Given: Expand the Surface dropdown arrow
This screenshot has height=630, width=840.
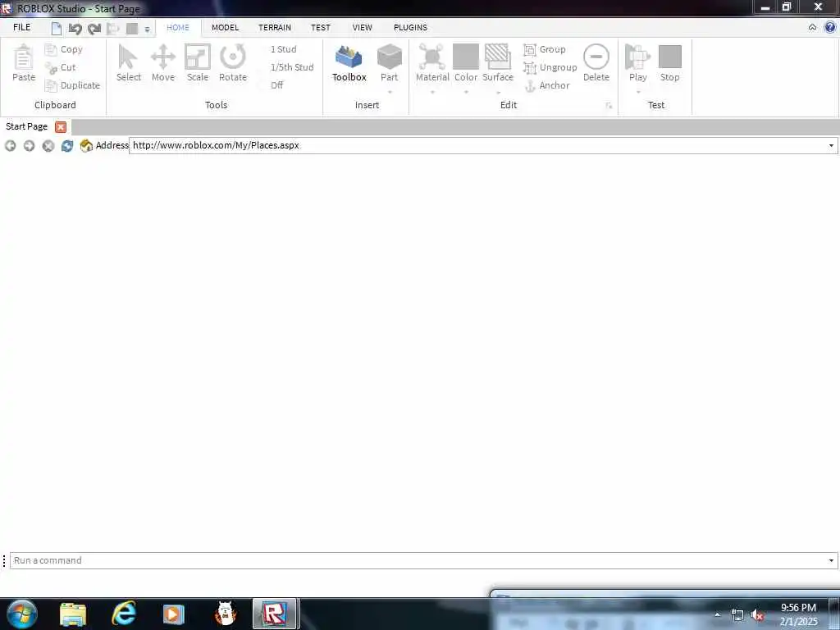Looking at the screenshot, I should pyautogui.click(x=498, y=92).
